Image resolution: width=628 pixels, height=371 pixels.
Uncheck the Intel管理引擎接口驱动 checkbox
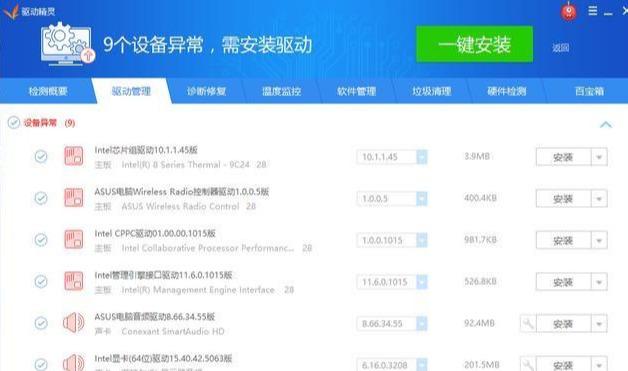pyautogui.click(x=41, y=281)
